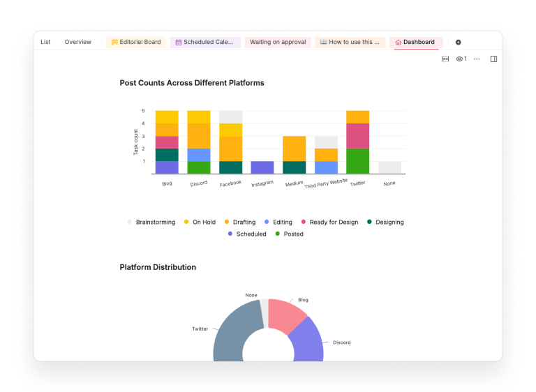Open the List tab

tap(45, 42)
